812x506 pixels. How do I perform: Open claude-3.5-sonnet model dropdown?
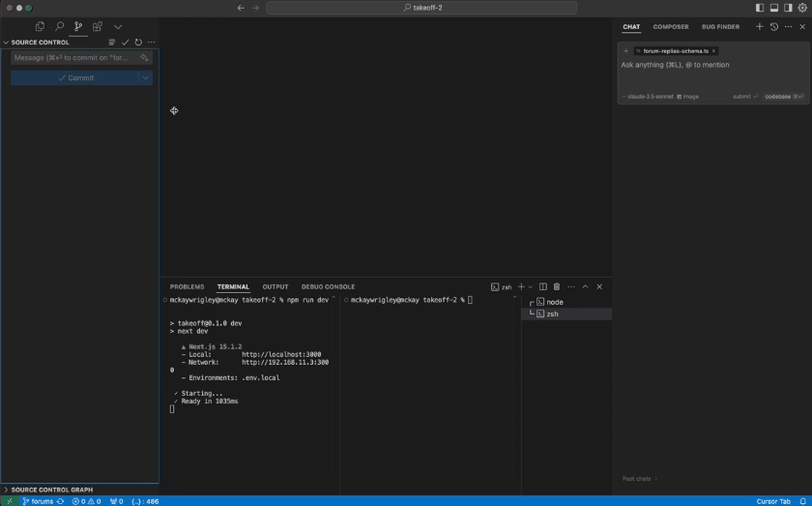click(650, 97)
